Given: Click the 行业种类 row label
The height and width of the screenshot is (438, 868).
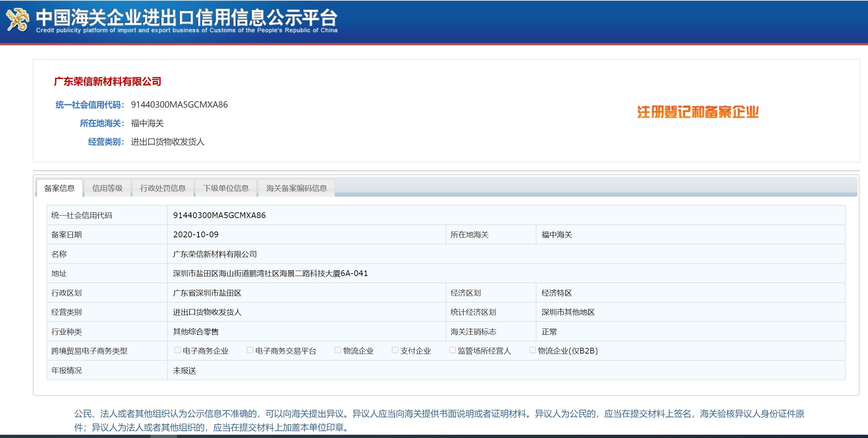Looking at the screenshot, I should click(67, 331).
